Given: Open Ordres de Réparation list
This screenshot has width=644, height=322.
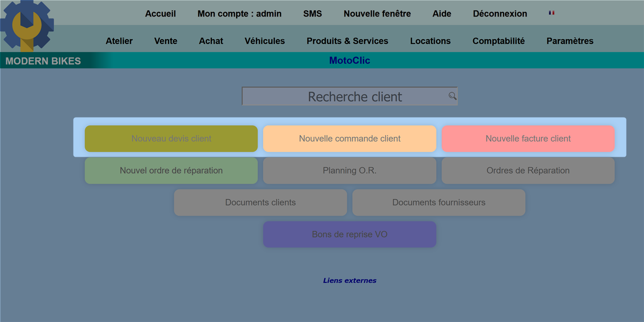Looking at the screenshot, I should point(528,170).
